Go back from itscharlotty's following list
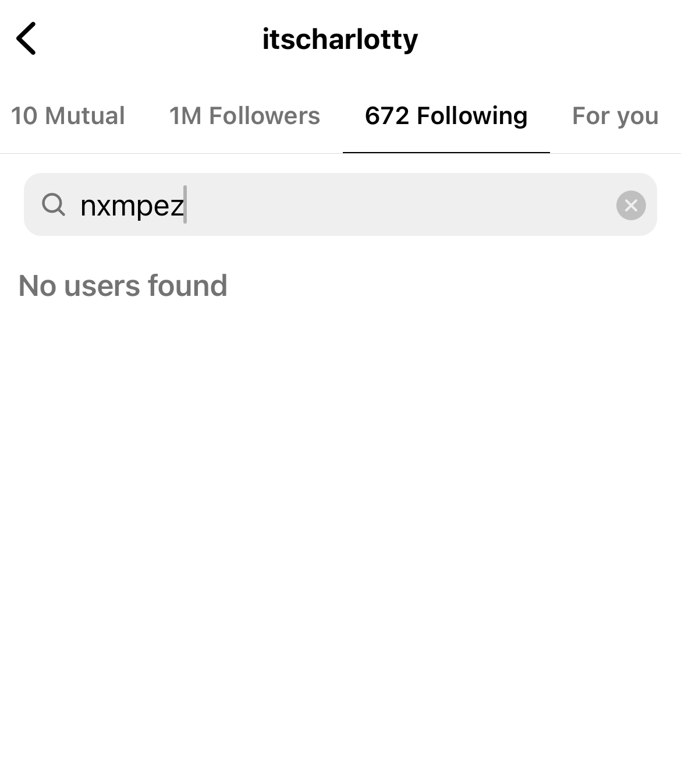Viewport: 681px width, 784px height. [26, 38]
